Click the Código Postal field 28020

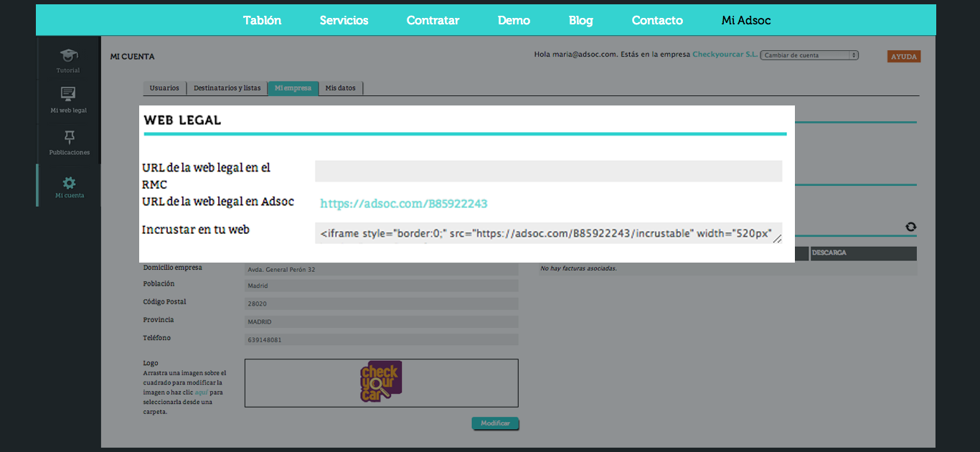(381, 303)
